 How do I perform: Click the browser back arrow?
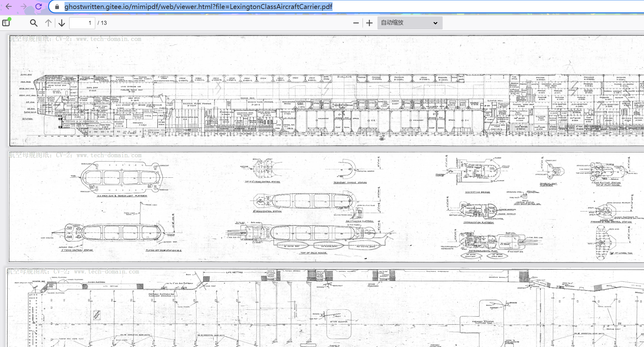(9, 7)
